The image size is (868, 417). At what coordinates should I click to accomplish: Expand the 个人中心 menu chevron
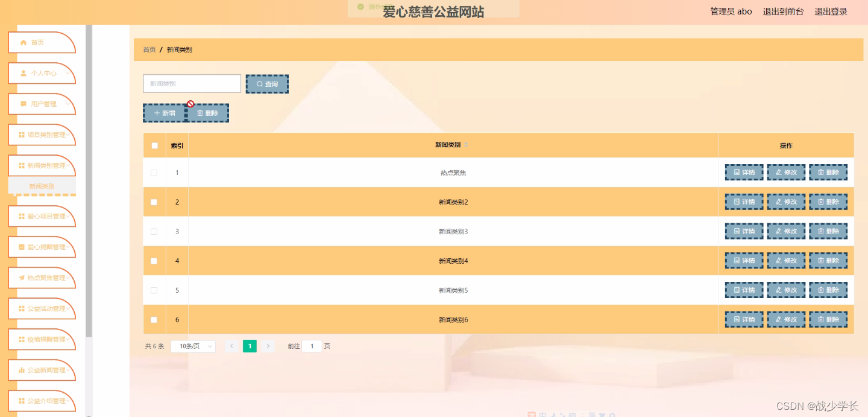click(68, 74)
